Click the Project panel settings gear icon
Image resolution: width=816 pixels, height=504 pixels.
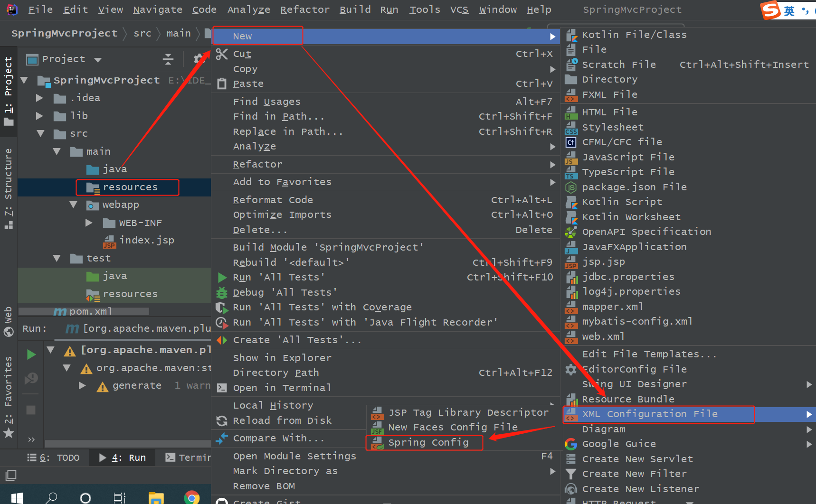(x=199, y=59)
